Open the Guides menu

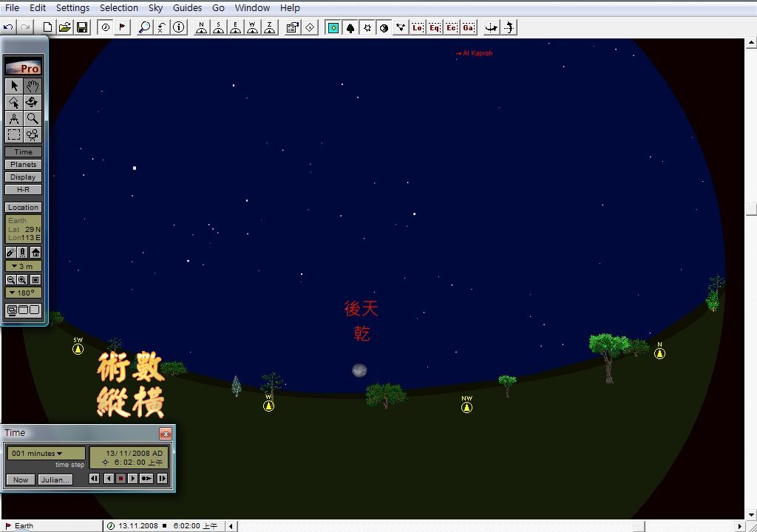tap(187, 7)
